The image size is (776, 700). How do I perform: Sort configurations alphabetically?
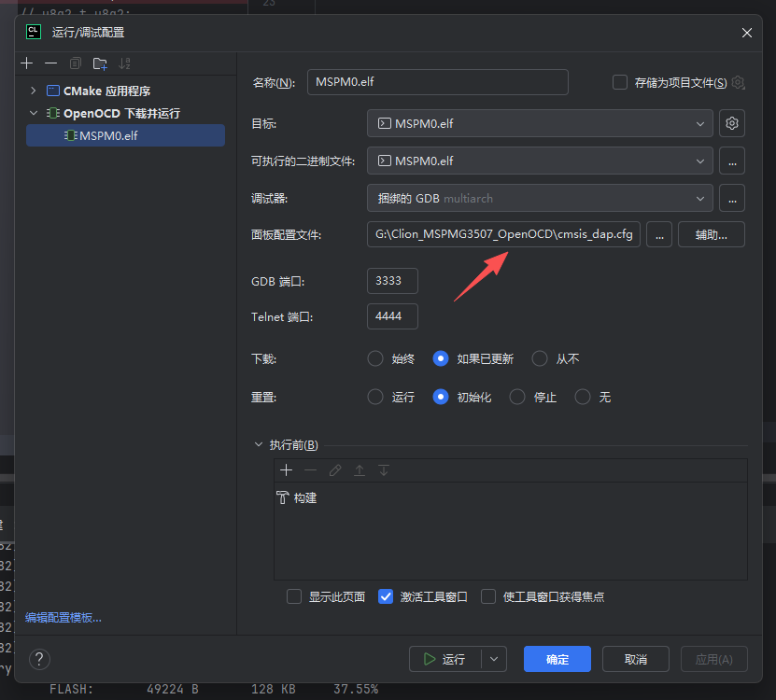click(124, 63)
